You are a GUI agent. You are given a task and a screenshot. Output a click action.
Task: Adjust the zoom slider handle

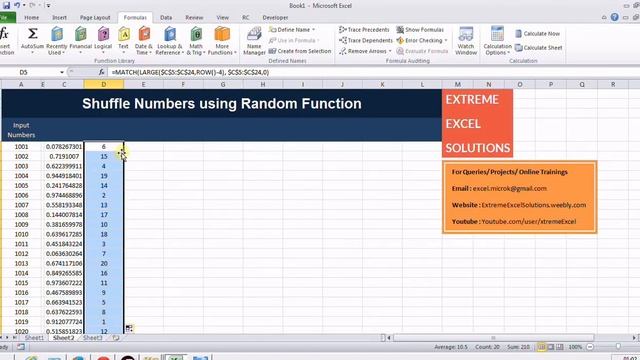click(x=618, y=347)
